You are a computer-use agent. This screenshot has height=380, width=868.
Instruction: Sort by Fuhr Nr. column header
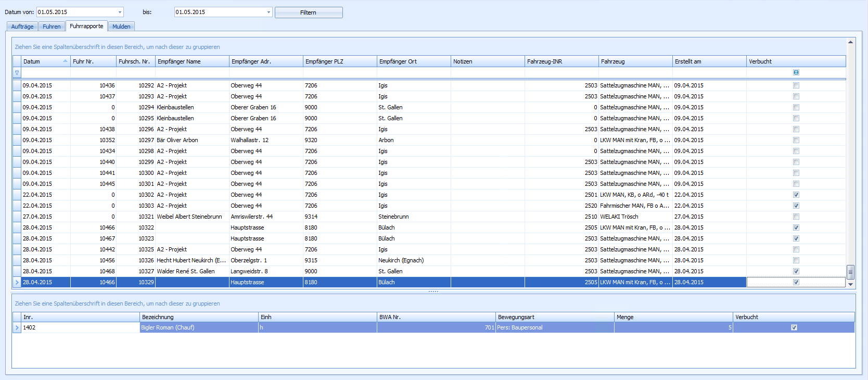[93, 61]
